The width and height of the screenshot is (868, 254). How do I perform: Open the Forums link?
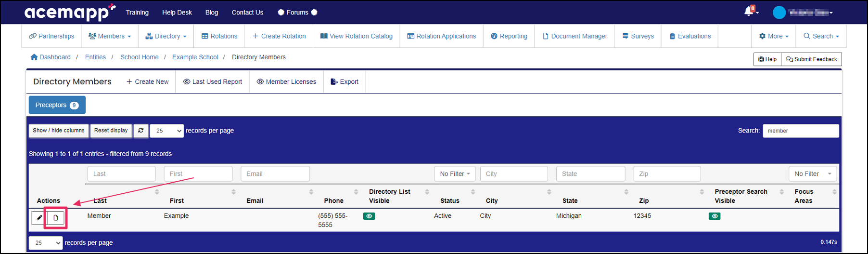[x=297, y=13]
